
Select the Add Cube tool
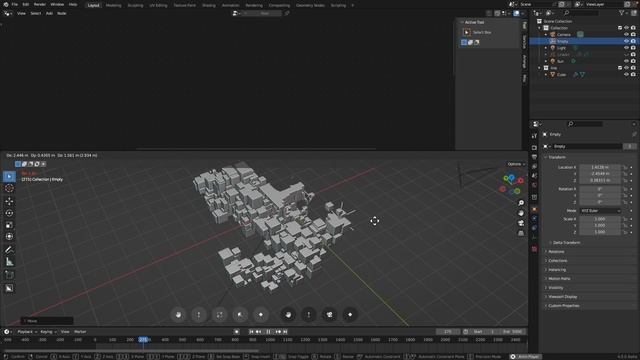(x=9, y=275)
